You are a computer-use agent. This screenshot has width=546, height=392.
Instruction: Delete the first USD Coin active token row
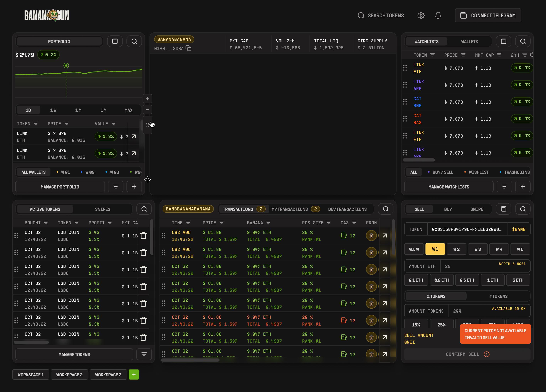point(143,236)
